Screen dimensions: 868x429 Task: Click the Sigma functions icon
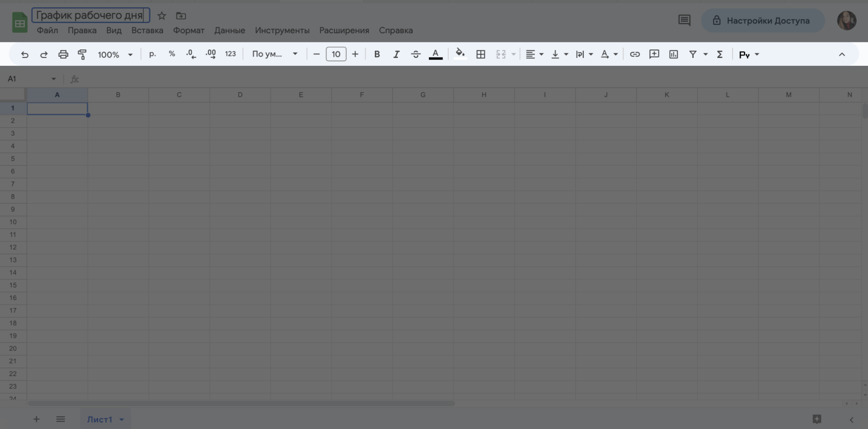pyautogui.click(x=720, y=55)
